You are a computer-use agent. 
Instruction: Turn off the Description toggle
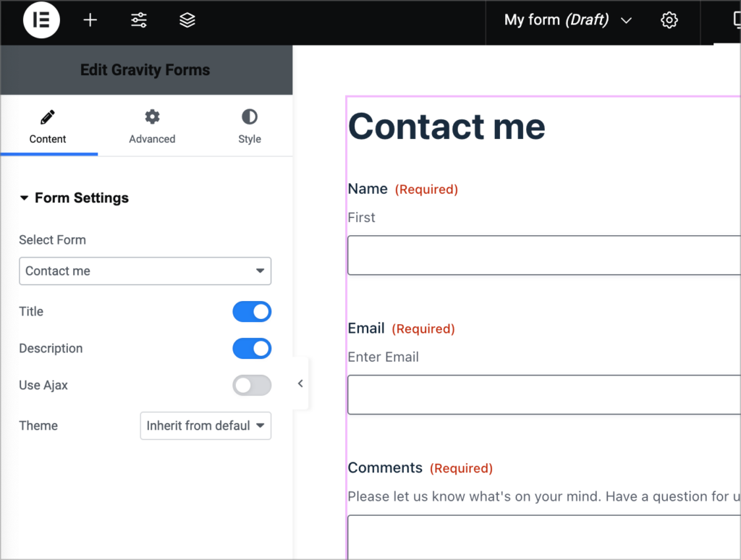(252, 349)
